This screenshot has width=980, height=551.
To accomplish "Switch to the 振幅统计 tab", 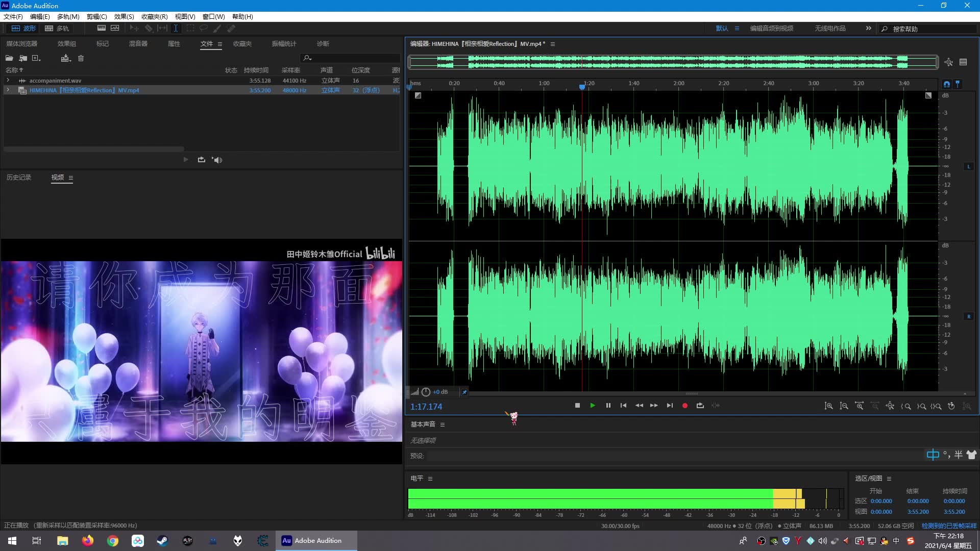I will 284,44.
